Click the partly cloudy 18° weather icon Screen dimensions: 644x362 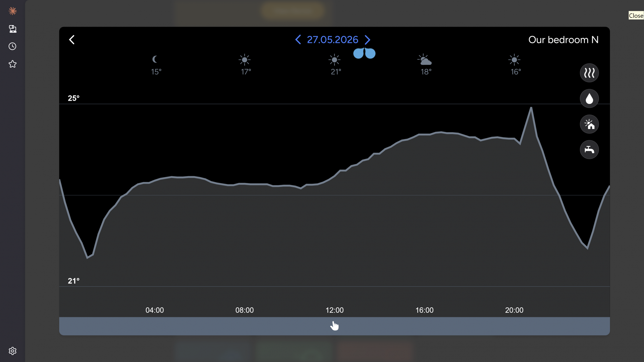[x=424, y=60]
